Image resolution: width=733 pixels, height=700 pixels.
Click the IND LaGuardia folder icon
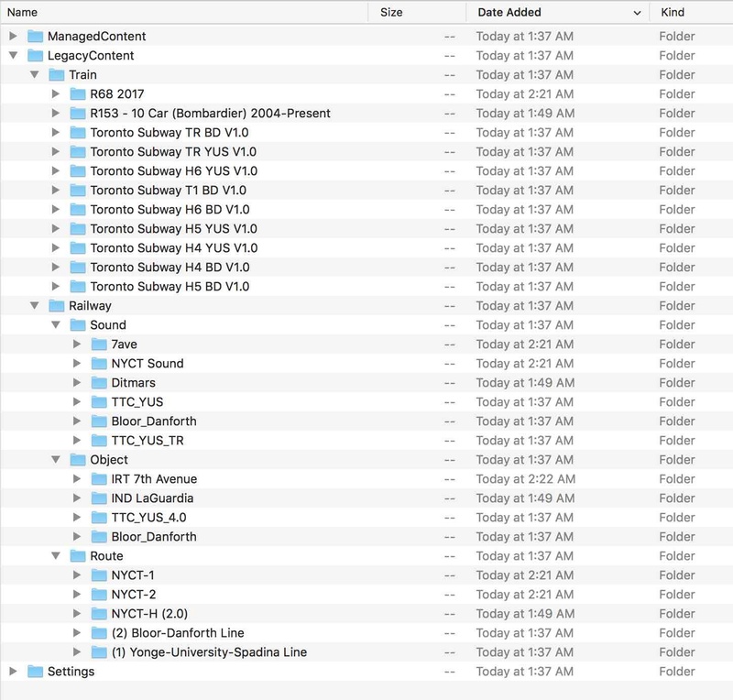99,498
